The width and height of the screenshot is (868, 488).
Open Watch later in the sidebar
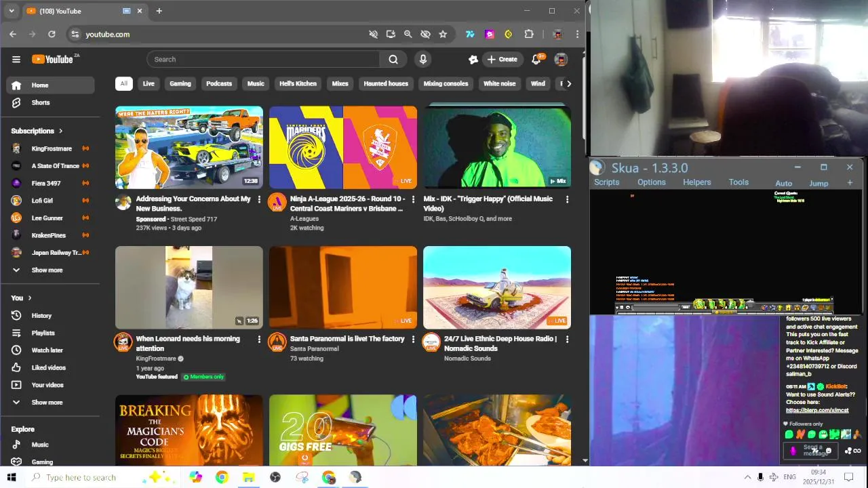(51, 350)
